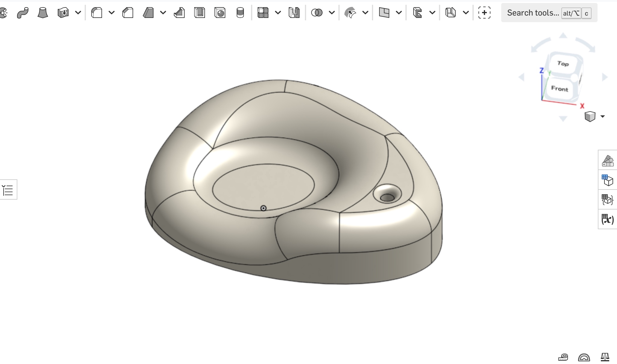Viewport: 617px width, 364px height.
Task: Select the Linear pattern tool
Action: point(263,13)
